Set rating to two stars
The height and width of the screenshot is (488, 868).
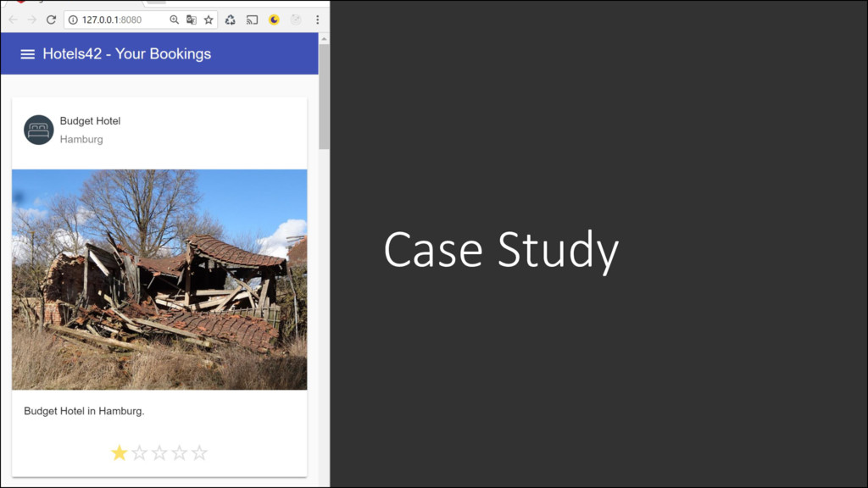click(x=140, y=453)
